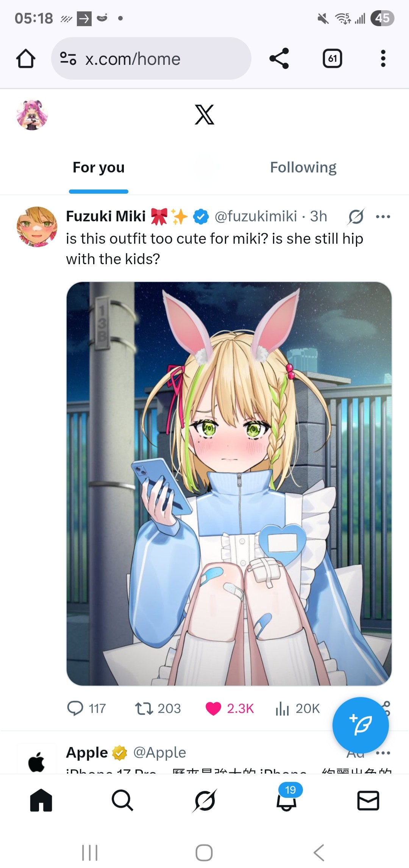
Task: Tap the search magnifier in bottom bar
Action: pyautogui.click(x=122, y=801)
